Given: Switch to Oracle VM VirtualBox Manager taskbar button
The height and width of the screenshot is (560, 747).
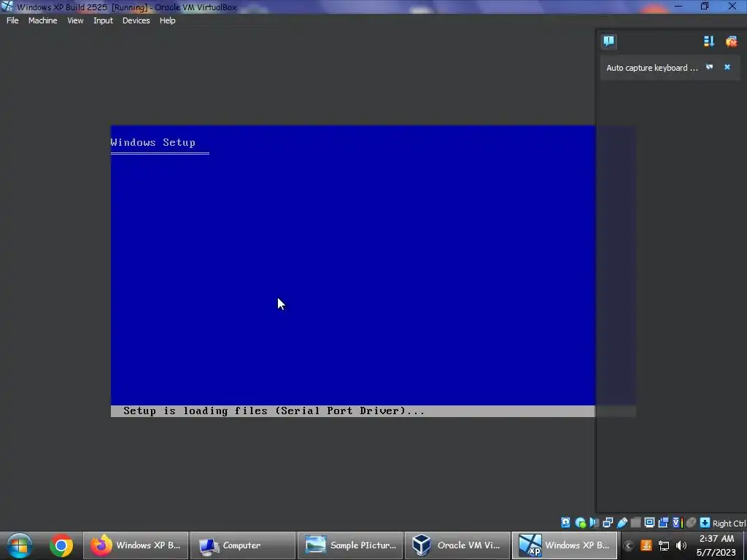Looking at the screenshot, I should [457, 545].
